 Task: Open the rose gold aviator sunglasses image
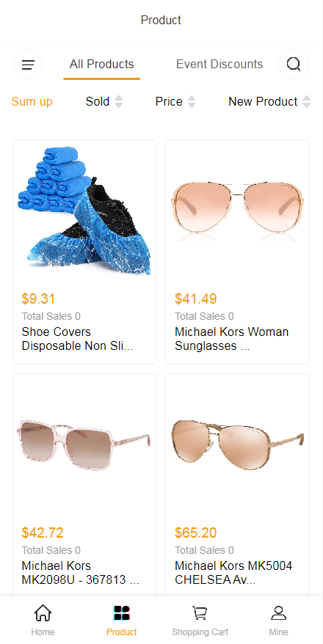[x=237, y=211]
